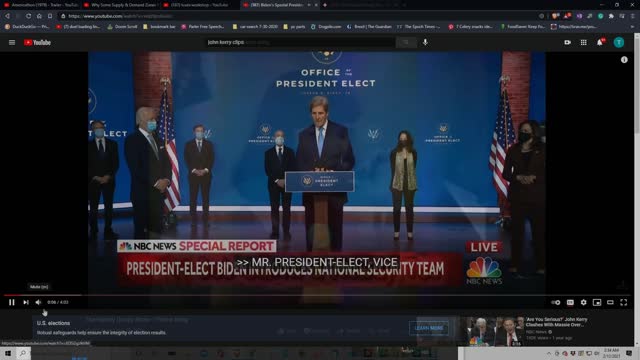The image size is (640, 360).
Task: Toggle the autoplay switch in player controls
Action: pos(556,302)
